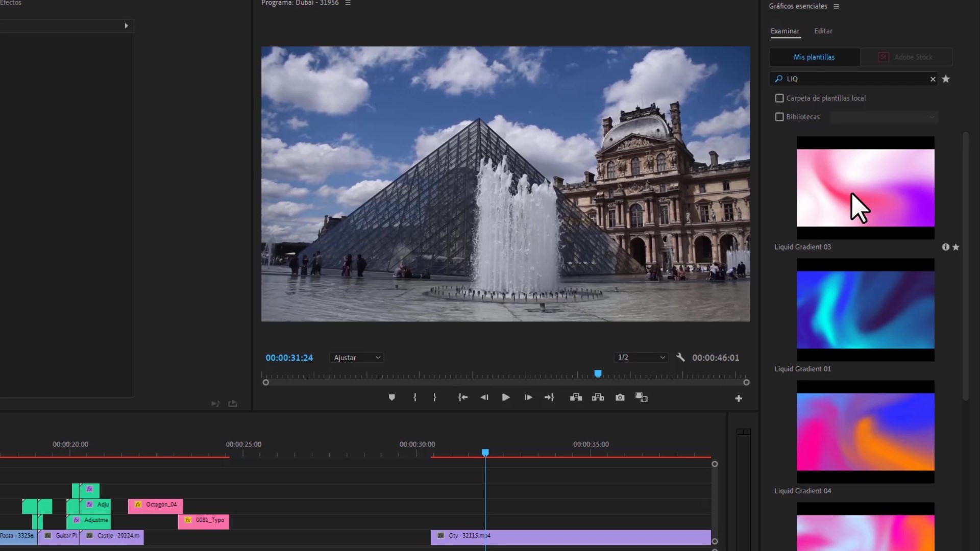Open the Ajustar zoom dropdown
This screenshot has width=980, height=551.
pos(357,358)
